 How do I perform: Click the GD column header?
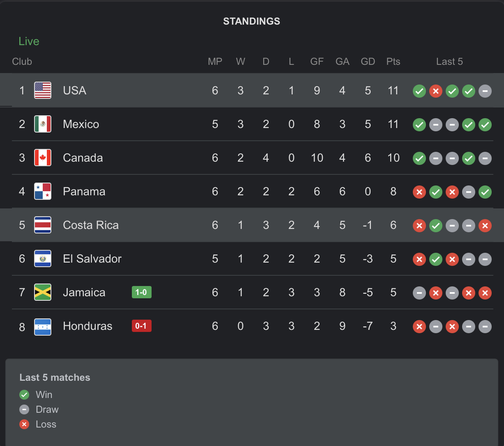(368, 62)
